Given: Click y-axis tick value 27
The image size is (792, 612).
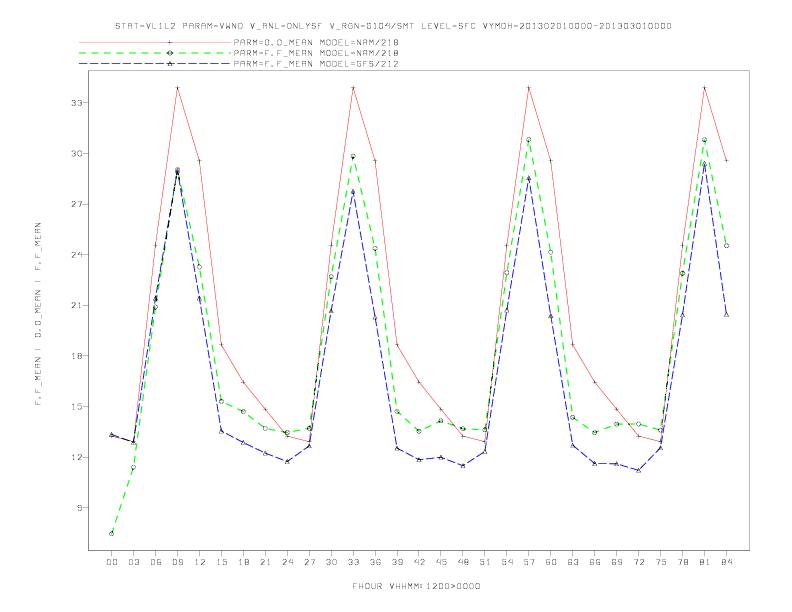Looking at the screenshot, I should [76, 205].
